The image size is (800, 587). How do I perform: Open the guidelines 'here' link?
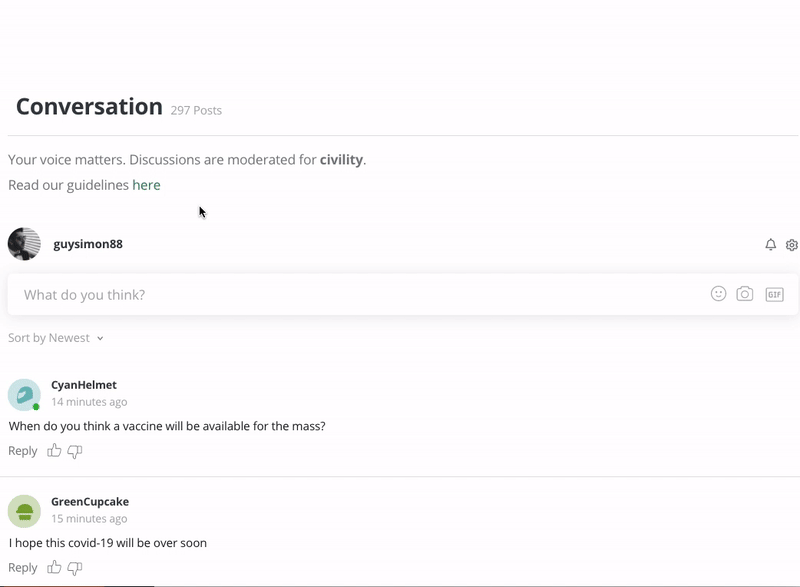[x=146, y=185]
